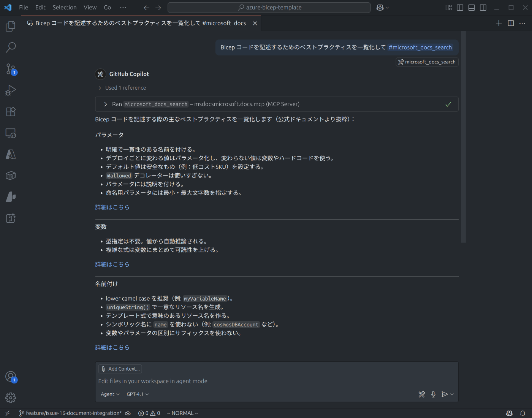Click Configure Tools icon in chat input

(x=422, y=394)
